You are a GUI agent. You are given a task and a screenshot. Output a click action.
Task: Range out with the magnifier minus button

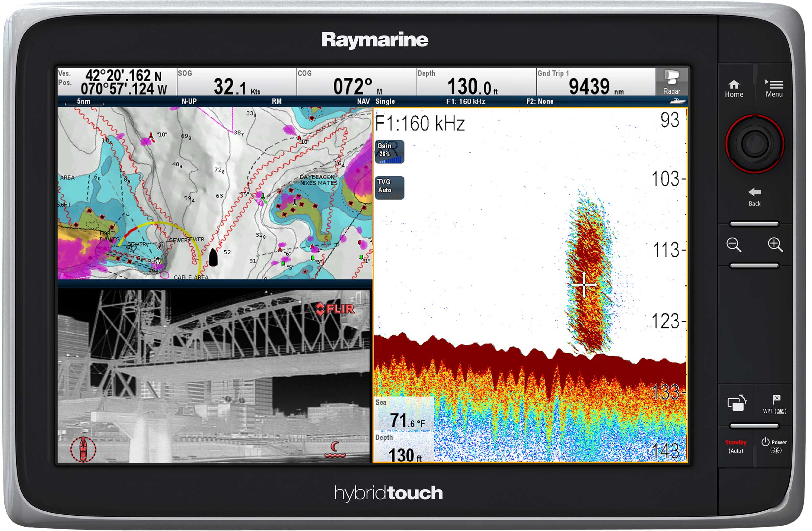coord(734,245)
